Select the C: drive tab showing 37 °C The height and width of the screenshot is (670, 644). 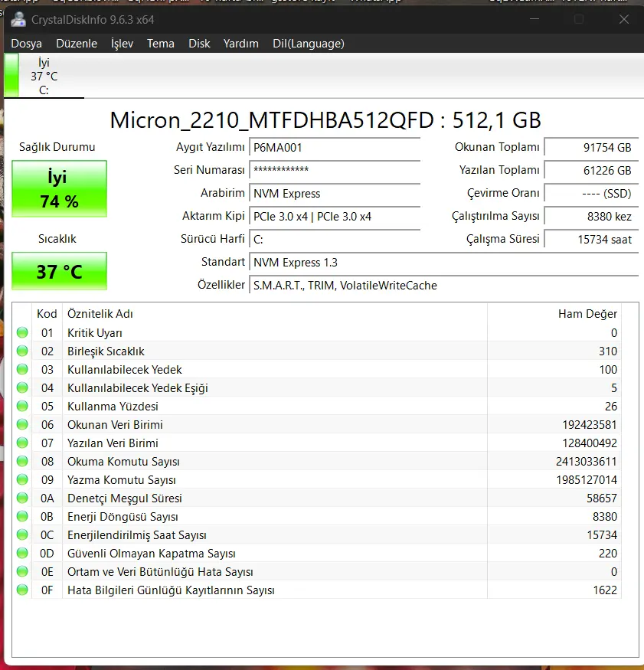pos(44,76)
